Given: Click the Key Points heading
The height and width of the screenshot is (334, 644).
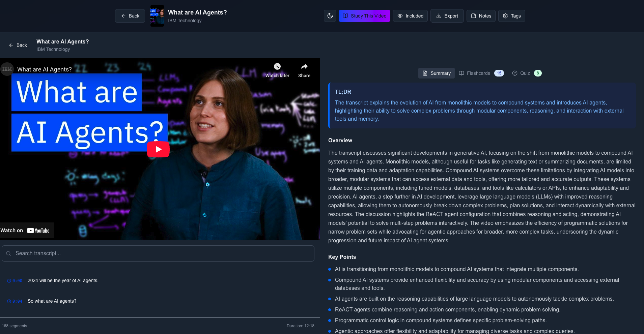Looking at the screenshot, I should pyautogui.click(x=342, y=257).
